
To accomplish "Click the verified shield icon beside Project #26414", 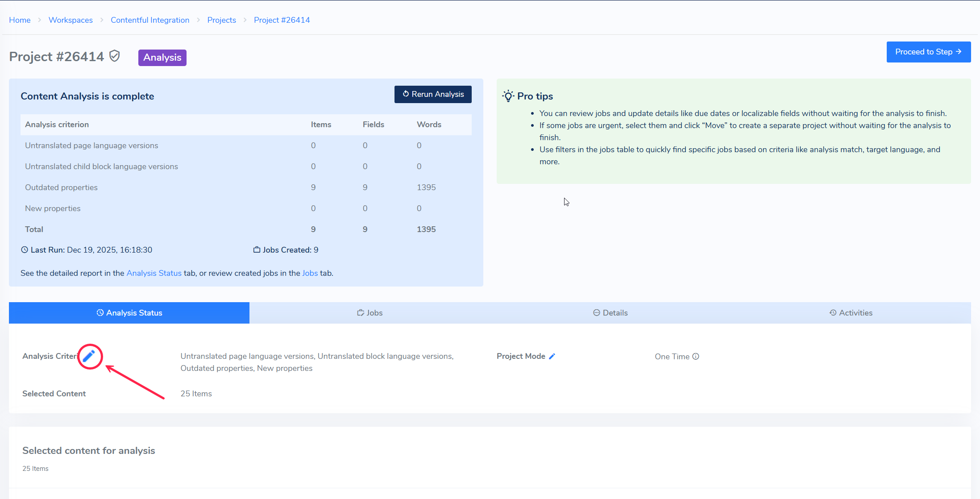I will click(115, 56).
